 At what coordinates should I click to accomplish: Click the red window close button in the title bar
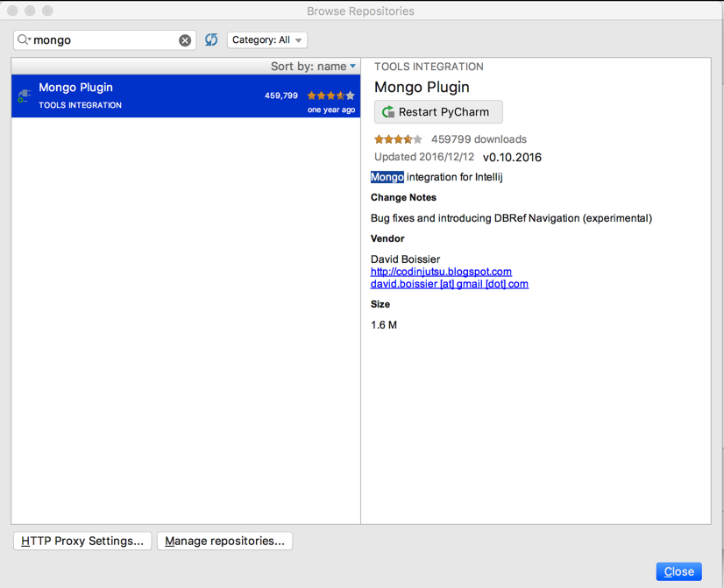[x=13, y=11]
